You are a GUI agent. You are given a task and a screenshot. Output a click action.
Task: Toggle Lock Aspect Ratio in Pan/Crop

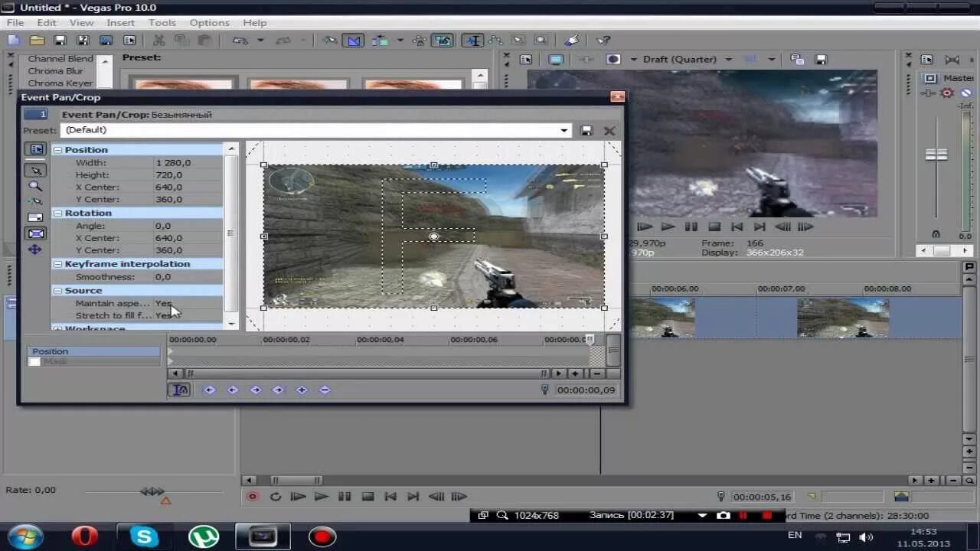35,218
